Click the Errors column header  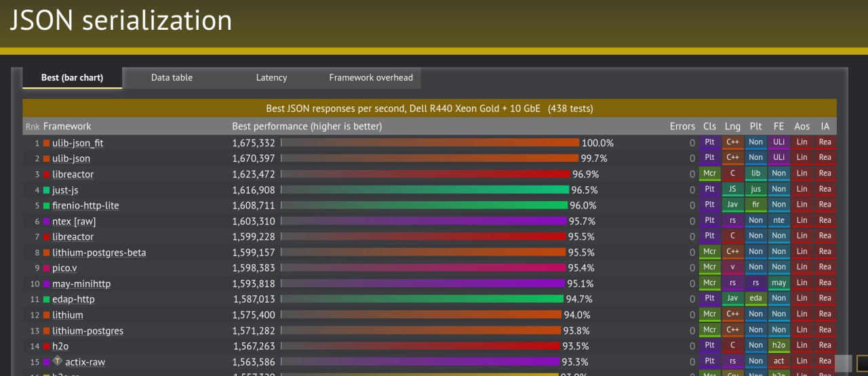click(682, 126)
